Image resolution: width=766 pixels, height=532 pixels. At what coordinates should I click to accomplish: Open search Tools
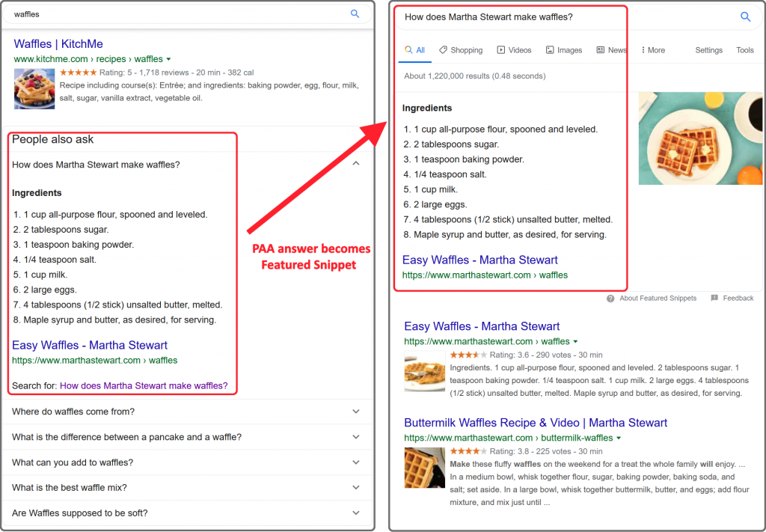(x=744, y=50)
